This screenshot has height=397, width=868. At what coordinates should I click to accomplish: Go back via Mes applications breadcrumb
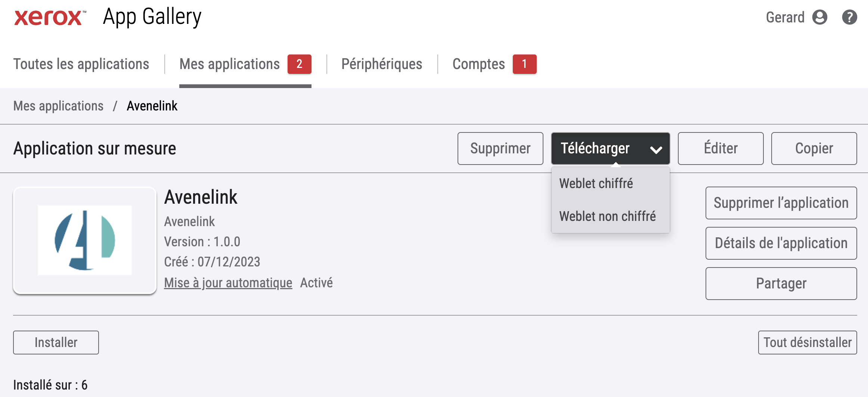[x=58, y=106]
